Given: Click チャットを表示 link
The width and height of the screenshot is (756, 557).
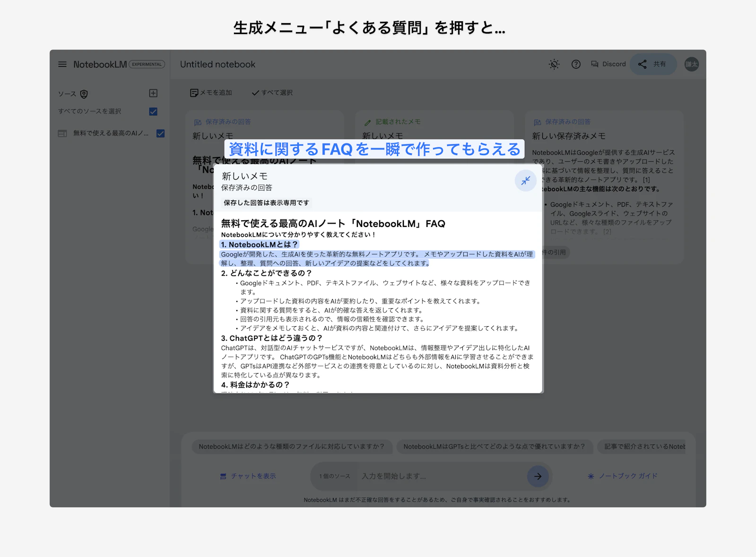Looking at the screenshot, I should [248, 476].
